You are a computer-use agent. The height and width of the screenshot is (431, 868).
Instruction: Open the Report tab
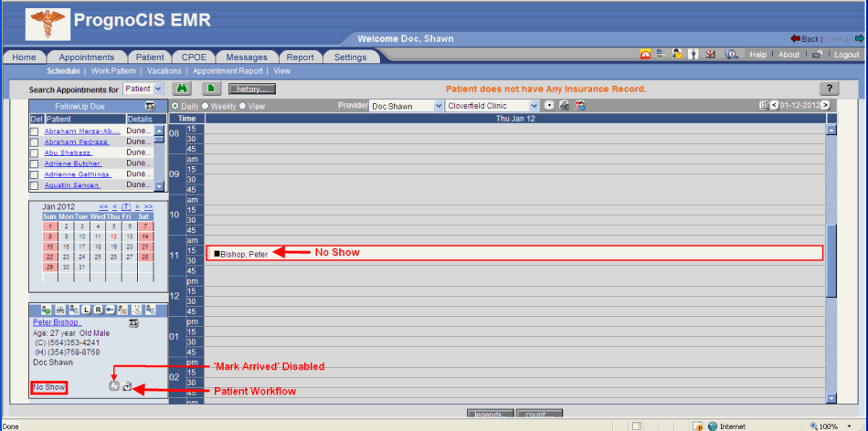click(x=300, y=57)
